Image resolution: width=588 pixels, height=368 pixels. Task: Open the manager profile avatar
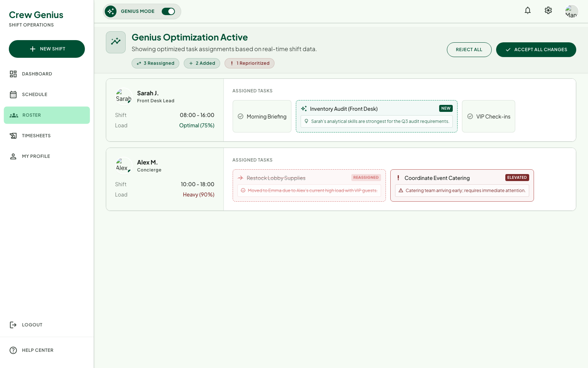click(x=571, y=11)
